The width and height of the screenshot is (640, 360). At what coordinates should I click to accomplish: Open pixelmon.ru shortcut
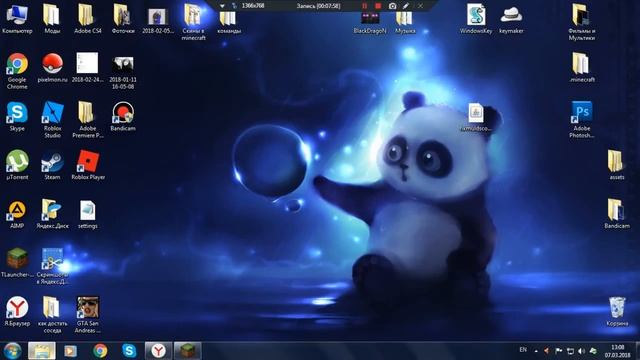(x=52, y=67)
